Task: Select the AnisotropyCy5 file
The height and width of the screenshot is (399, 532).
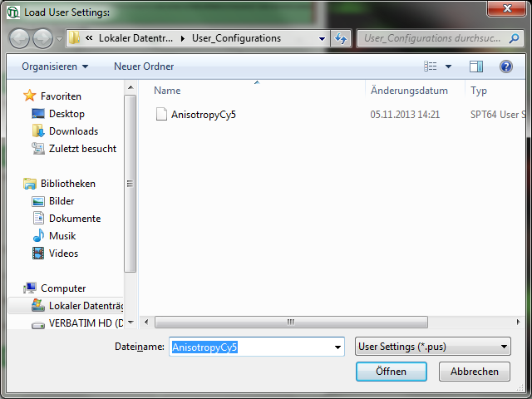Action: coord(204,115)
